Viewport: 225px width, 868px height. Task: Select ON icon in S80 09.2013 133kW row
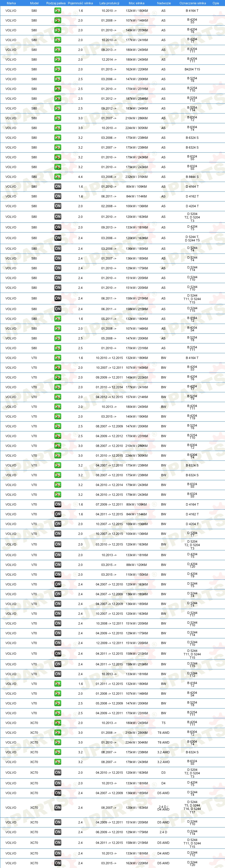click(x=58, y=227)
